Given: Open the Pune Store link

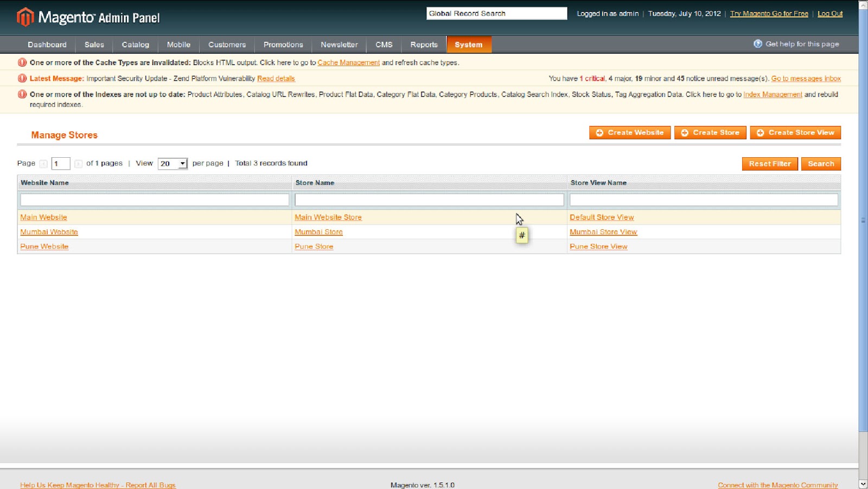Looking at the screenshot, I should point(314,247).
